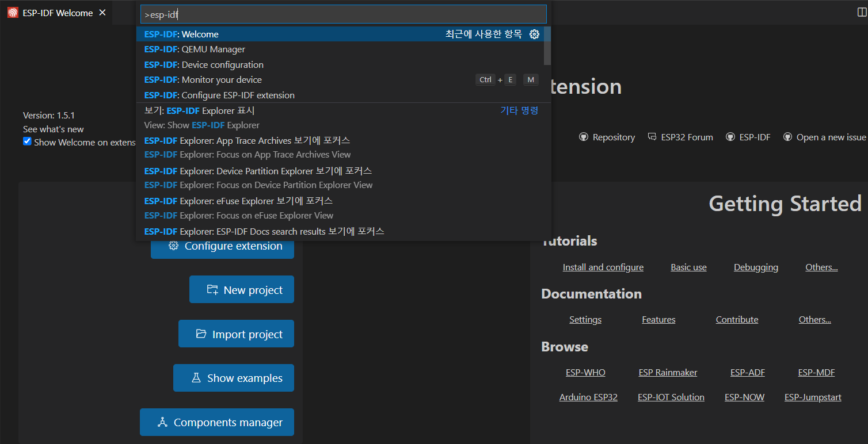Open the ESP-WHO link

click(585, 373)
